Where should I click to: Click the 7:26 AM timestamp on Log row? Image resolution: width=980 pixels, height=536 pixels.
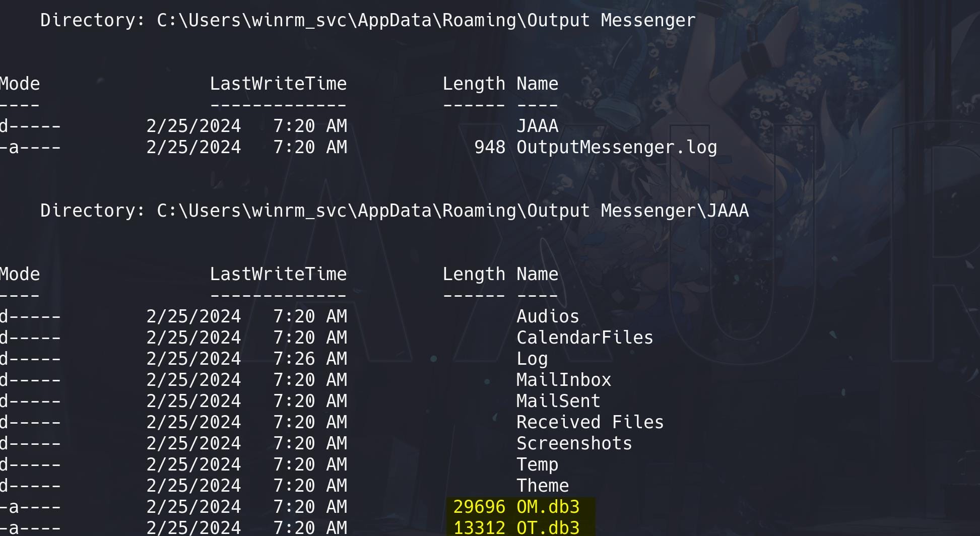click(x=310, y=359)
